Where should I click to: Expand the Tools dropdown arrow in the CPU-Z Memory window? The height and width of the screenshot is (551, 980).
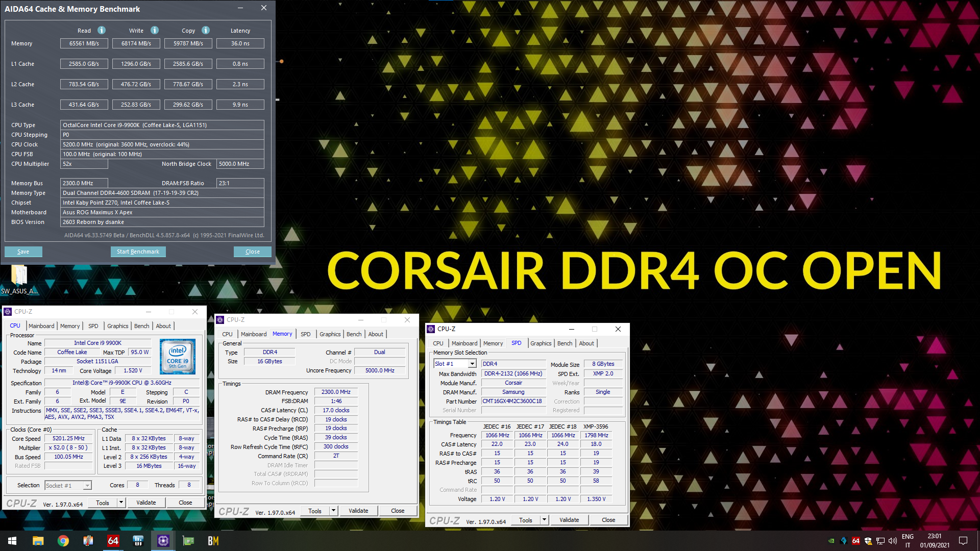coord(333,511)
